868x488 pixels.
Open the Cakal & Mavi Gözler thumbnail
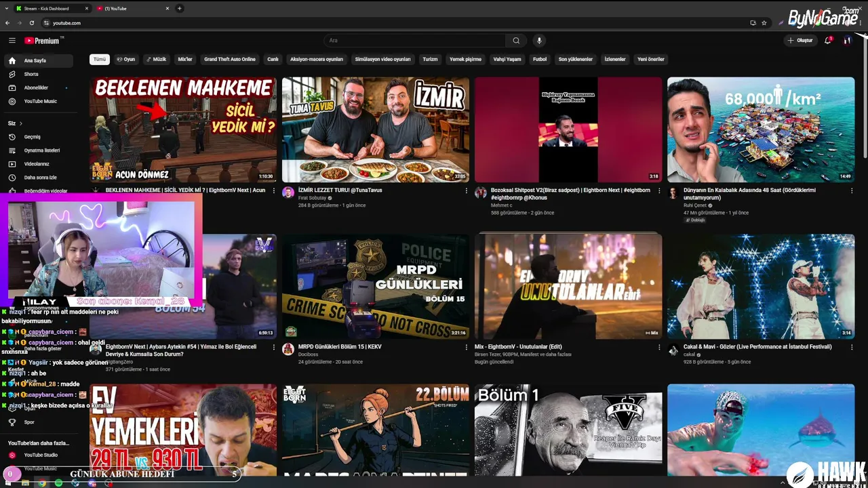pyautogui.click(x=761, y=286)
